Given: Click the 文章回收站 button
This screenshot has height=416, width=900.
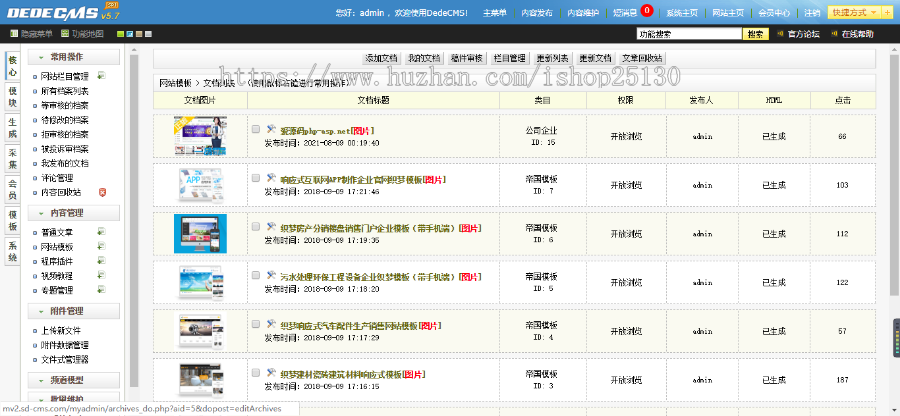Looking at the screenshot, I should point(642,58).
